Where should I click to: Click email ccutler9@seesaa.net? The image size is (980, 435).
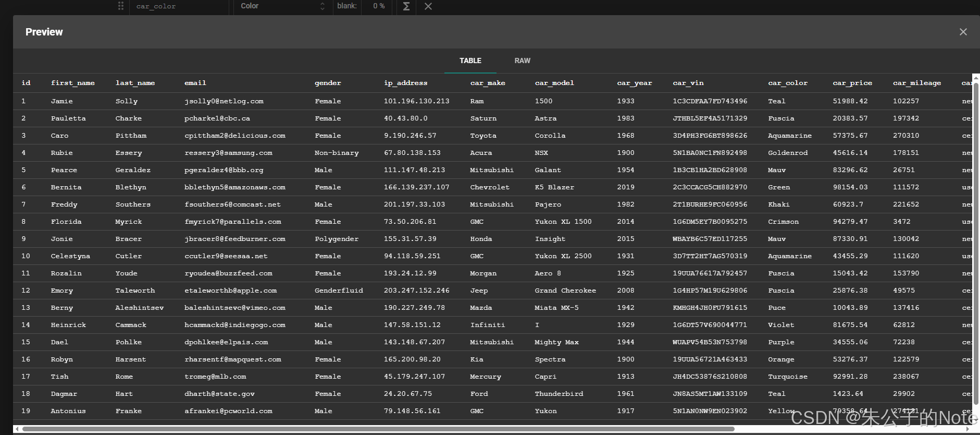(x=226, y=256)
